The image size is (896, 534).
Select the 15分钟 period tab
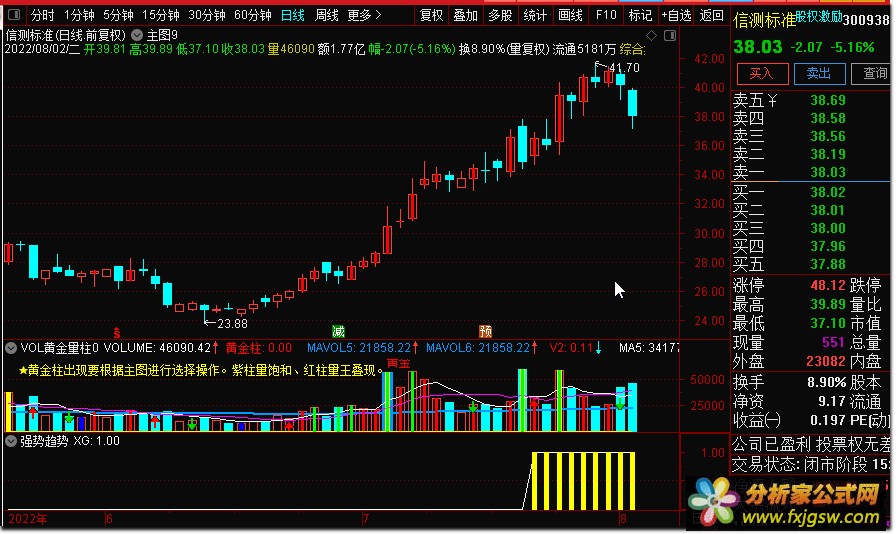tap(161, 15)
